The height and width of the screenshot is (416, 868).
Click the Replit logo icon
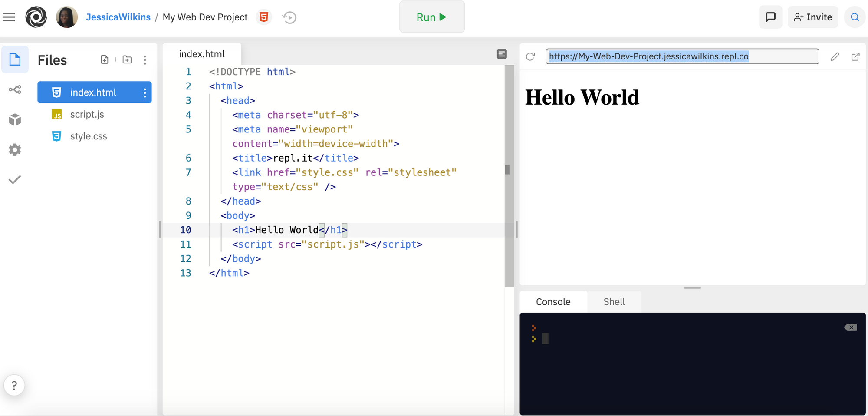coord(36,17)
